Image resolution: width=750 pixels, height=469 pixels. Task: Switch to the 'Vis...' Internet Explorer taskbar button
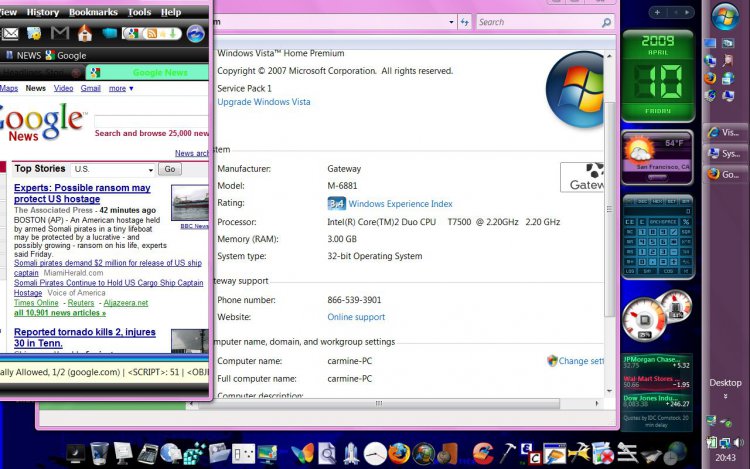pos(725,132)
